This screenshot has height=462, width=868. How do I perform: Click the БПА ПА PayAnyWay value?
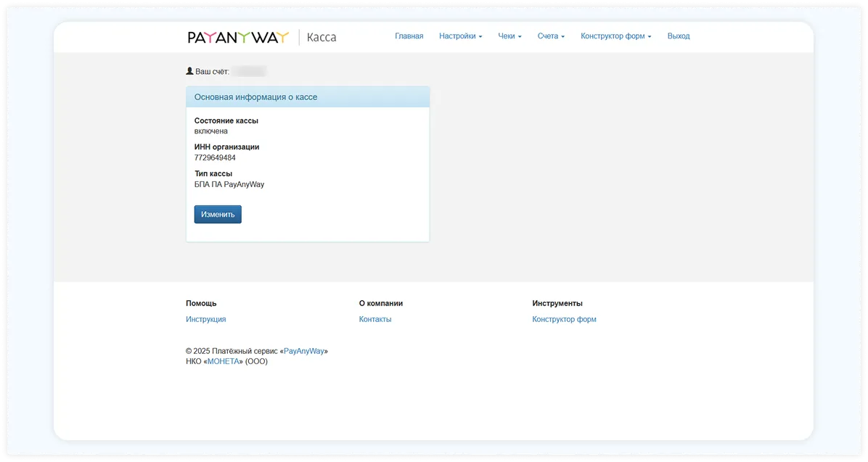coord(229,184)
